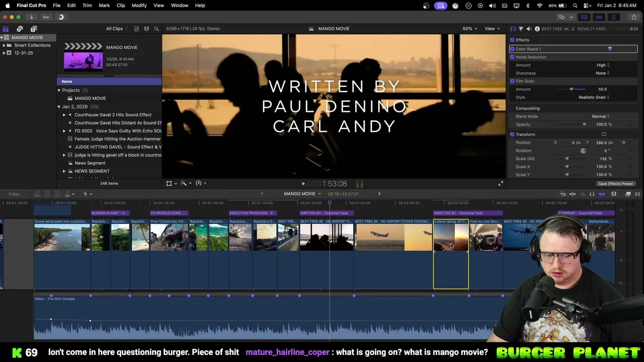Show or hide the Browser panel

click(x=584, y=17)
